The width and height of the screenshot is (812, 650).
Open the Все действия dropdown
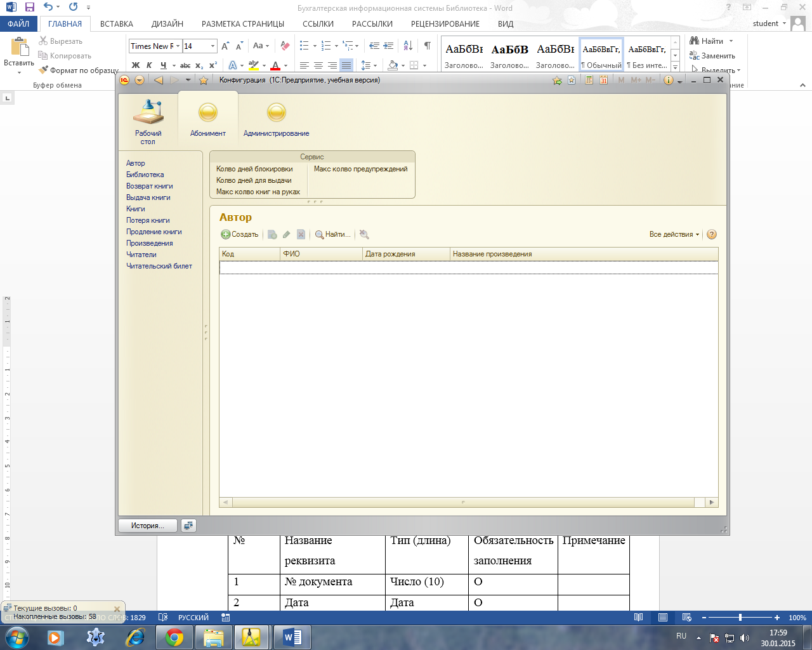[x=674, y=234]
